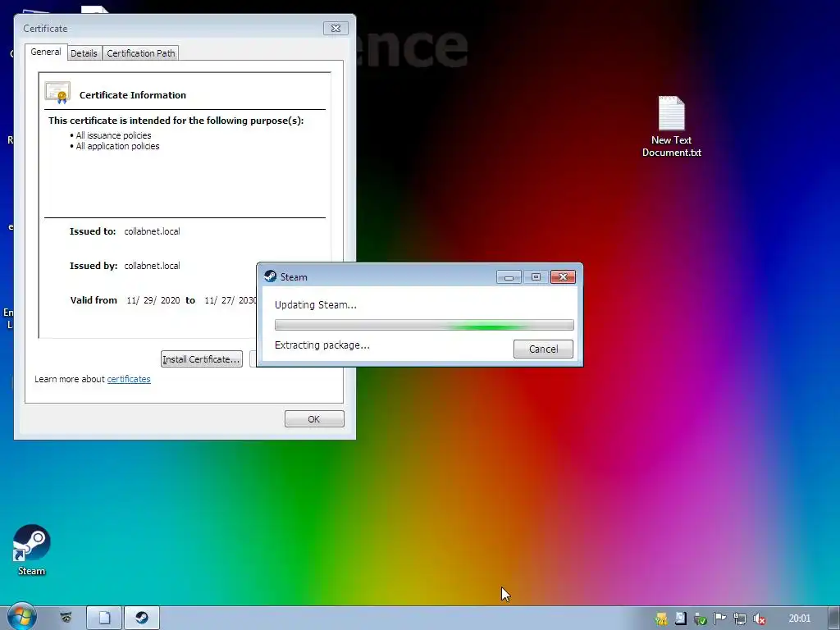Click the Steam update progress bar
The height and width of the screenshot is (630, 840).
(x=424, y=325)
